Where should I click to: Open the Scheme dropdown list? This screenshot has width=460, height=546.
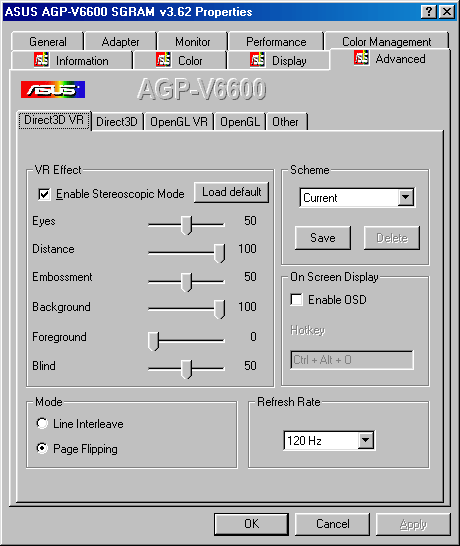[406, 197]
